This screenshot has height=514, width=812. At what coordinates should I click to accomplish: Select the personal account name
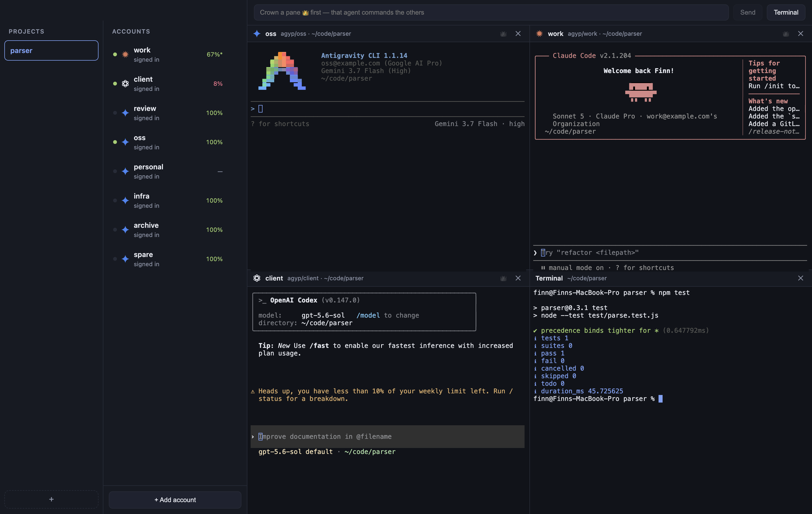pyautogui.click(x=148, y=167)
